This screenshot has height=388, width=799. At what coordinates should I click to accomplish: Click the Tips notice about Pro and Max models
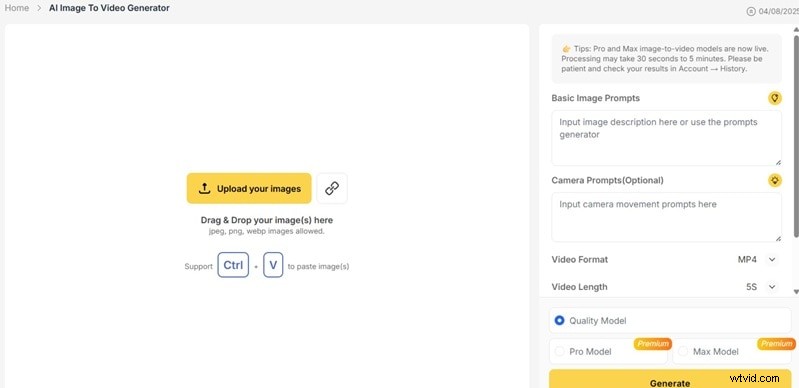[667, 59]
